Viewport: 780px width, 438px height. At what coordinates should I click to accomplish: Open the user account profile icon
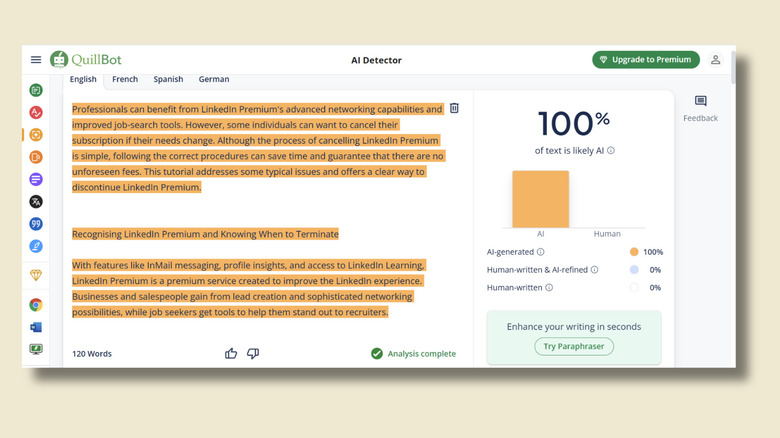[x=715, y=60]
